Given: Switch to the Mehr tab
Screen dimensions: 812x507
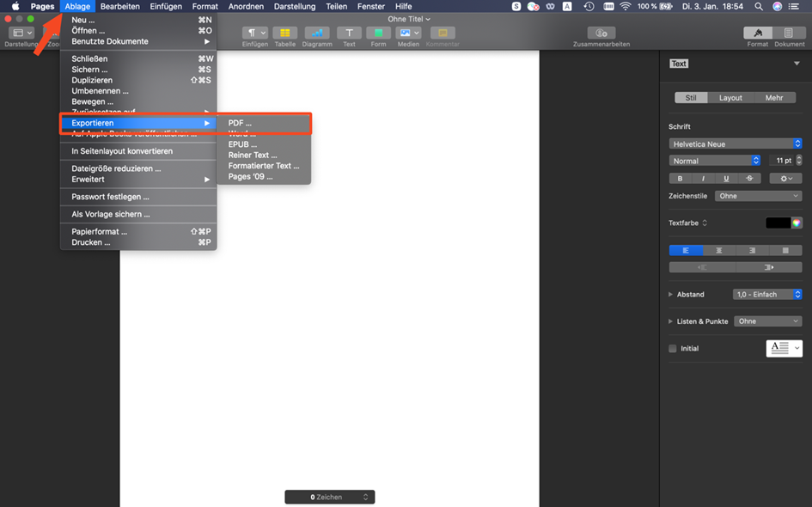Looking at the screenshot, I should click(774, 98).
